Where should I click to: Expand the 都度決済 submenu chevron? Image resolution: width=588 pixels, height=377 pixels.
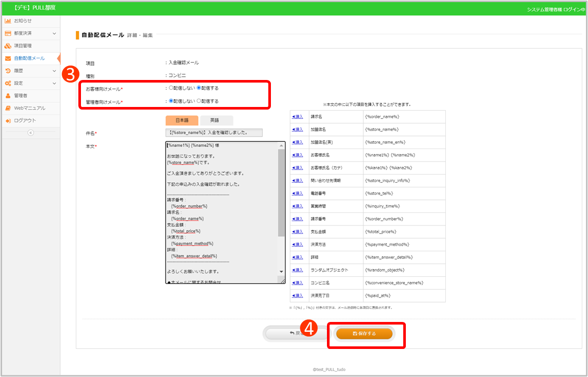(x=54, y=33)
